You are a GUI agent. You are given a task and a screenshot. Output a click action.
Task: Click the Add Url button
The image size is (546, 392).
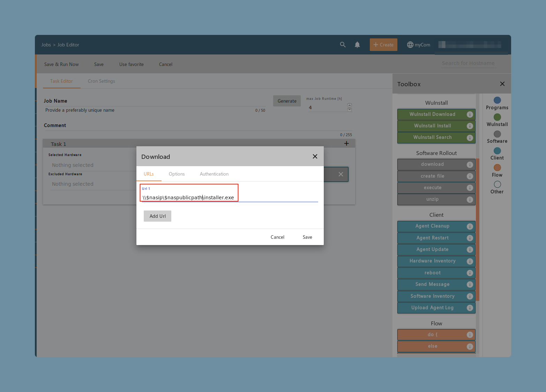coord(157,216)
